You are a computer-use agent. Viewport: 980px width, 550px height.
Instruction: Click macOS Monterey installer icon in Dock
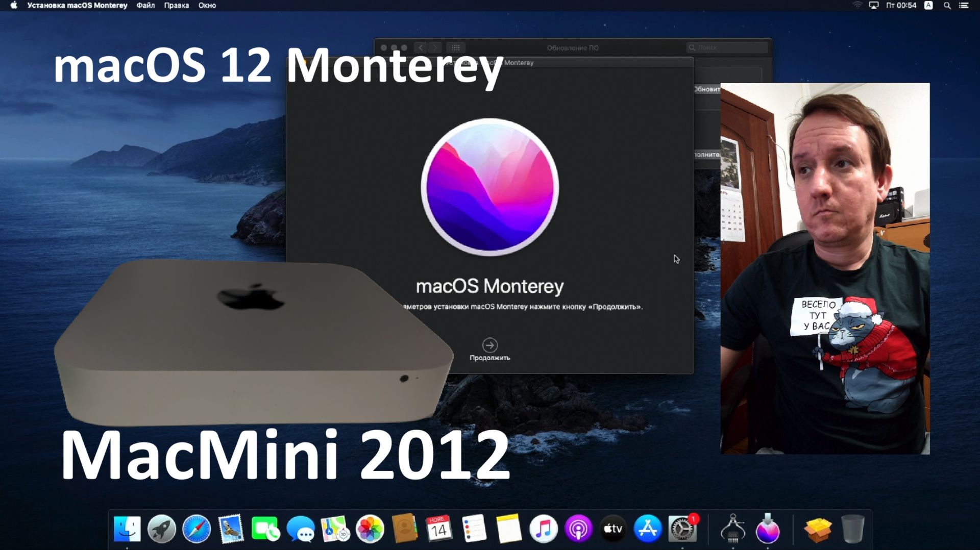tap(768, 529)
